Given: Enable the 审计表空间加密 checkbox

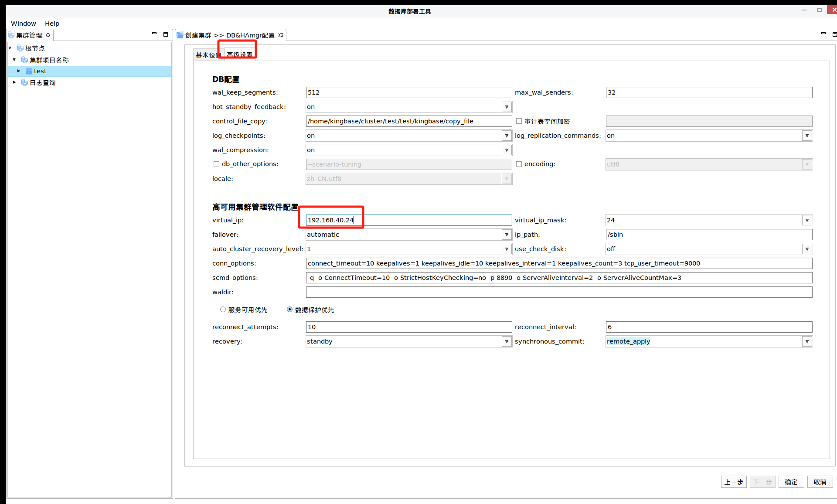Looking at the screenshot, I should 519,121.
